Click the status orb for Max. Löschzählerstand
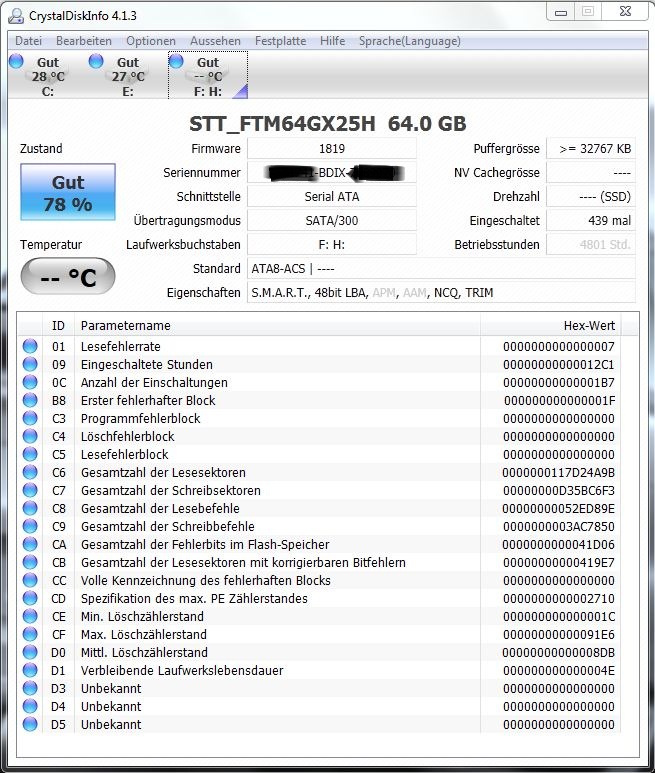 30,634
